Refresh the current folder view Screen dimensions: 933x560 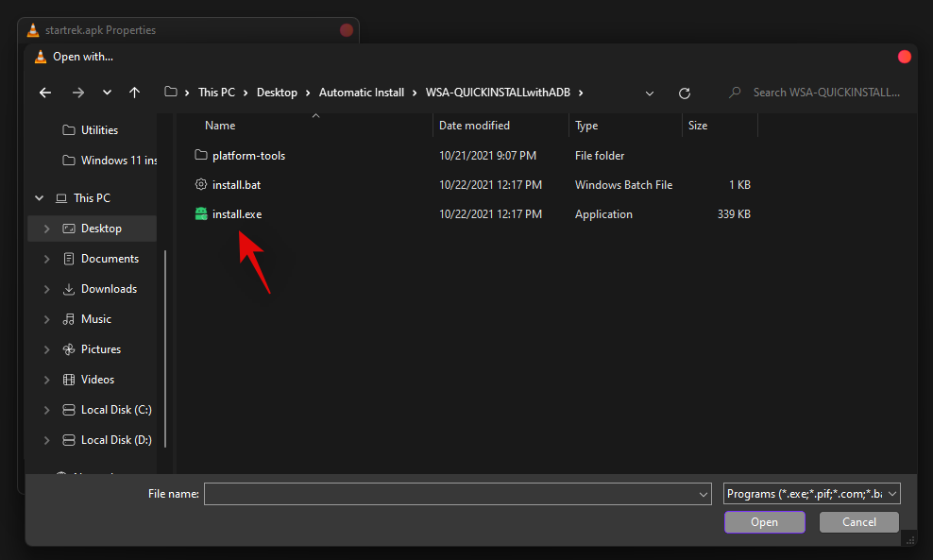click(685, 93)
